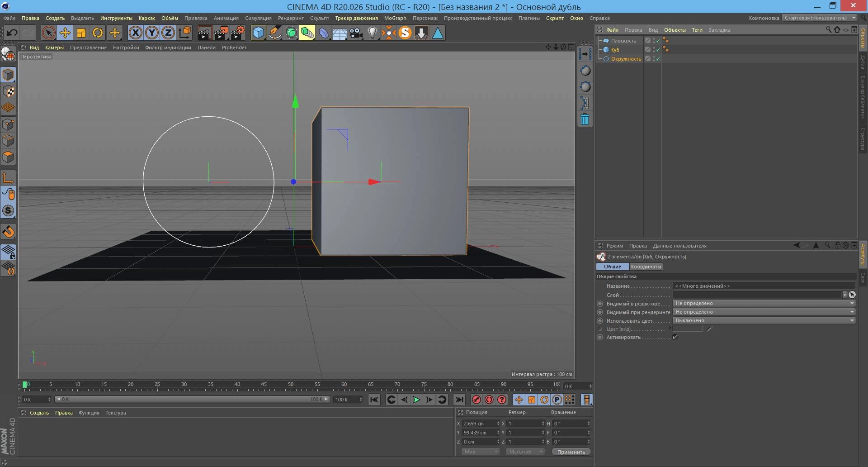The image size is (868, 467).
Task: Toggle the Активировать checkbox
Action: click(675, 337)
